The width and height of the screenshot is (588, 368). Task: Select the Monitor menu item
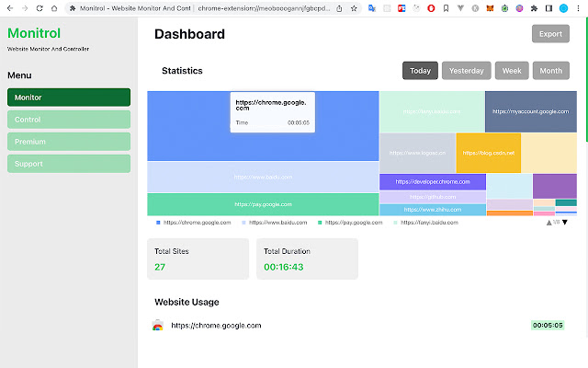(69, 98)
